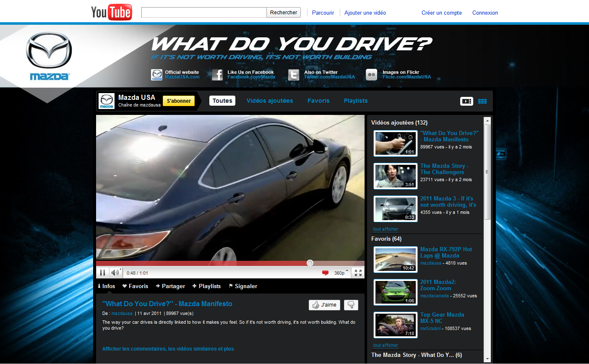
Task: Click title link 2011 Mazda2: Zoom-Zoom
Action: pyautogui.click(x=438, y=285)
